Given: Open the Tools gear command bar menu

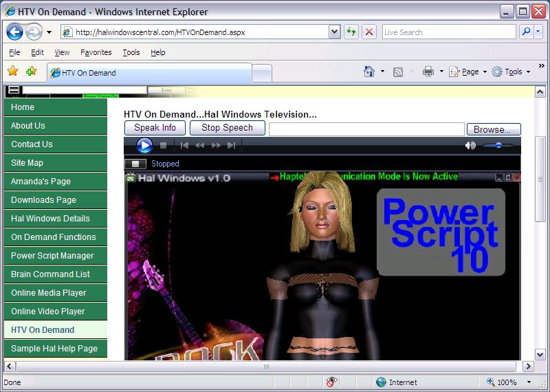Looking at the screenshot, I should (511, 72).
